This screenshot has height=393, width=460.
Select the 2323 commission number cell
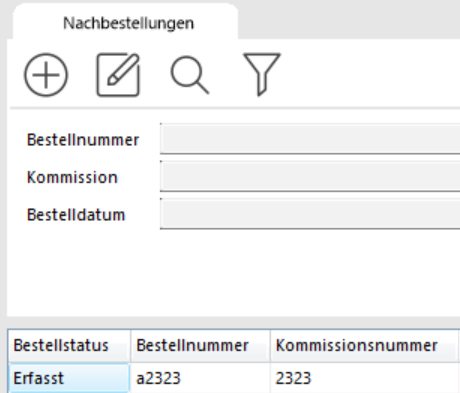[x=364, y=378]
